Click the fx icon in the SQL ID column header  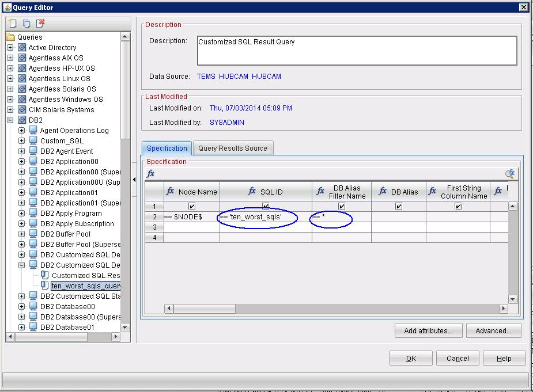(252, 191)
